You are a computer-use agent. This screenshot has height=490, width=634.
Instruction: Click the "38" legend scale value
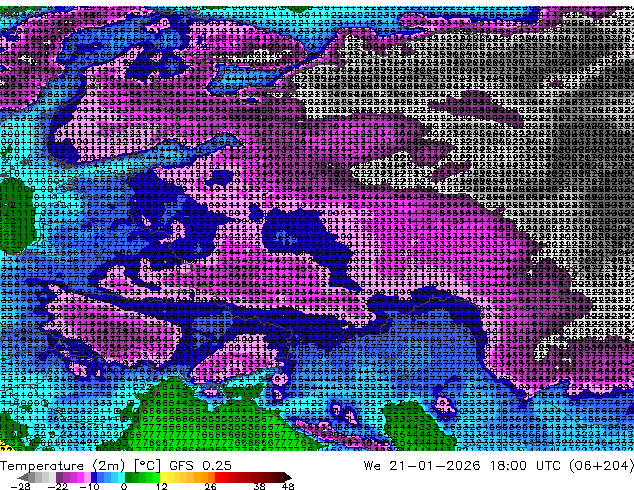click(x=259, y=486)
